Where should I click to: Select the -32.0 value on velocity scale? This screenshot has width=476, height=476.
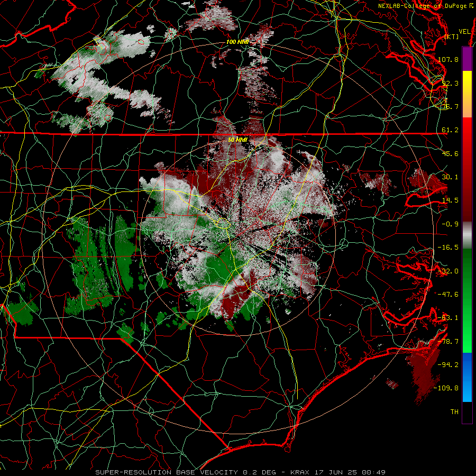click(x=448, y=271)
